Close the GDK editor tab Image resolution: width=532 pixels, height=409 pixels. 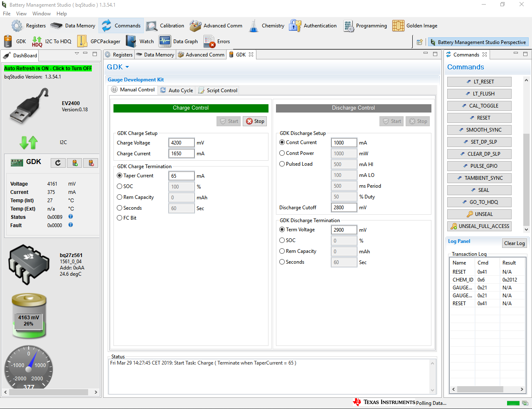(x=251, y=54)
